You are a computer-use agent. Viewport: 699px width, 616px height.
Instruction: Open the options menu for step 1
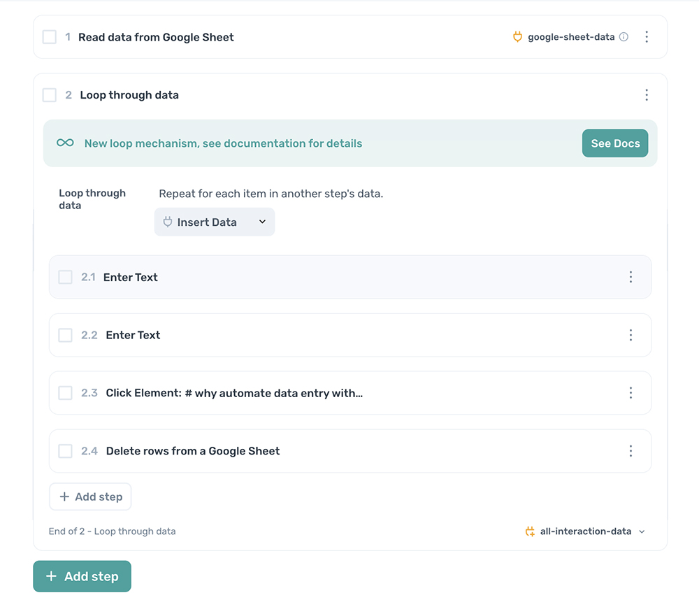click(647, 36)
